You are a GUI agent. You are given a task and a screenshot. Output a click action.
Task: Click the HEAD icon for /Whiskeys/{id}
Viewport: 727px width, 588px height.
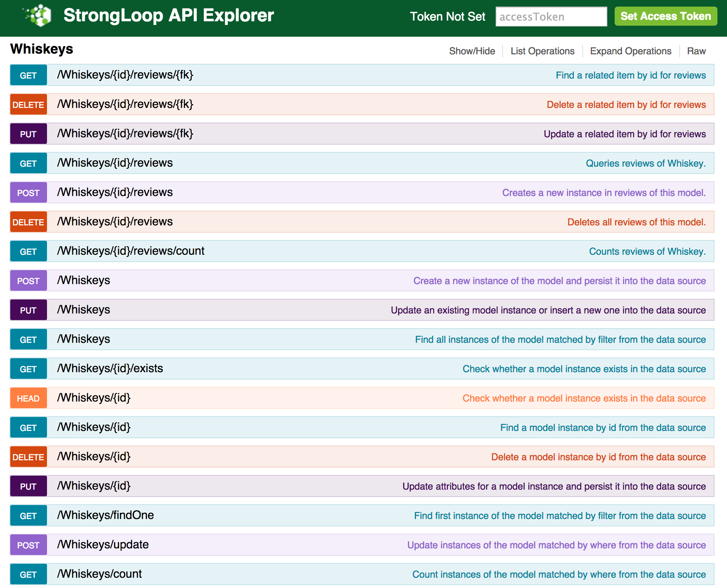(x=28, y=398)
